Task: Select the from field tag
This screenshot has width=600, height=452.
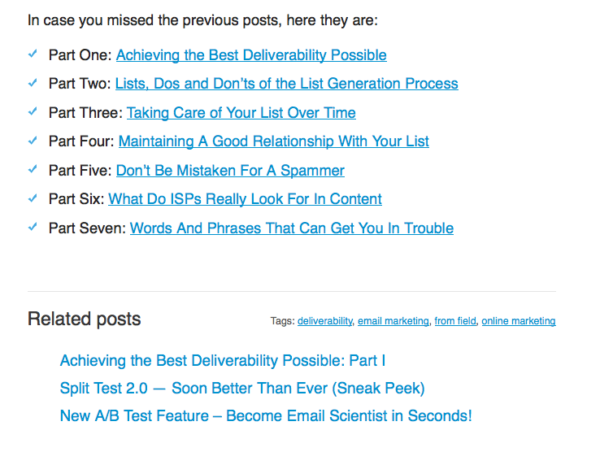Action: pyautogui.click(x=455, y=321)
